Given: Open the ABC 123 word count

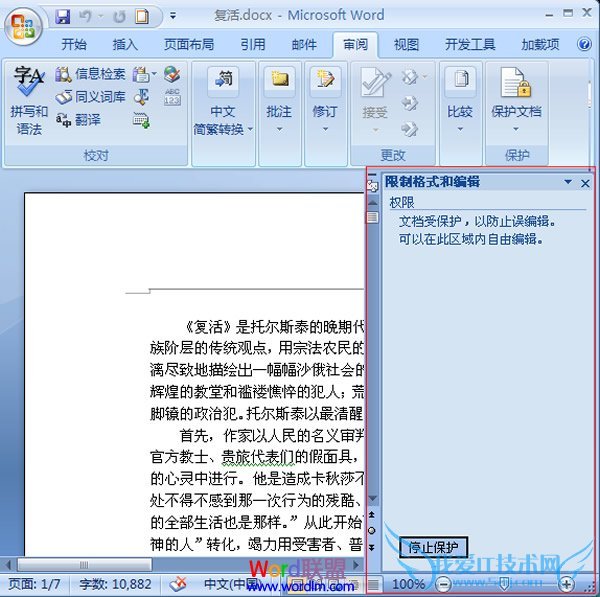Looking at the screenshot, I should [172, 97].
